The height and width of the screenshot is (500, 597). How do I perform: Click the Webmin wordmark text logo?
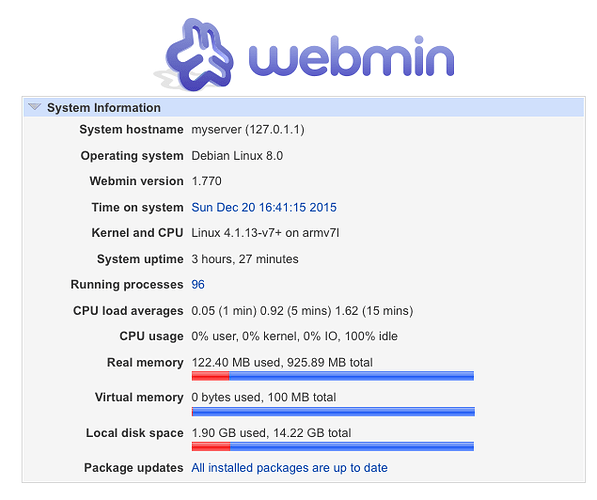pyautogui.click(x=351, y=56)
